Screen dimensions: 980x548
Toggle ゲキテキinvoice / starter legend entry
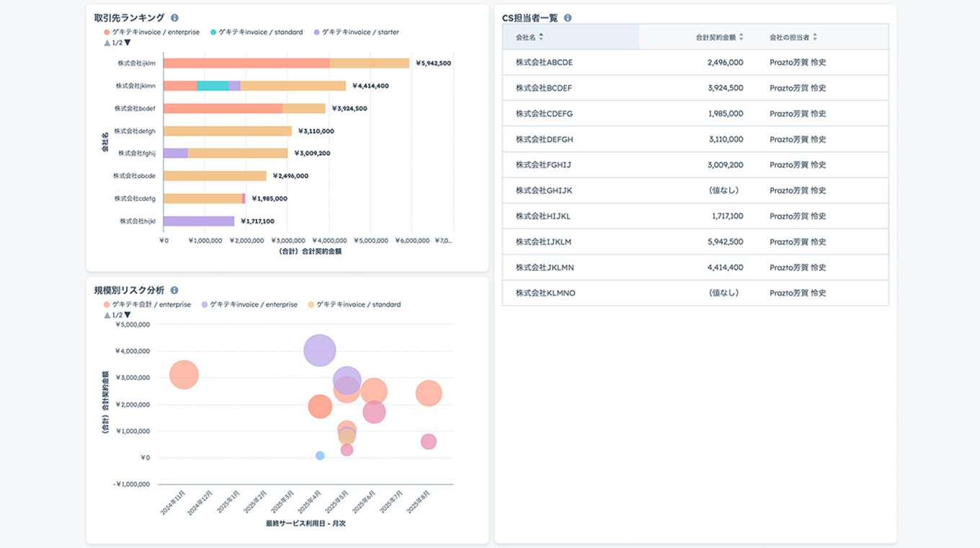pyautogui.click(x=356, y=32)
